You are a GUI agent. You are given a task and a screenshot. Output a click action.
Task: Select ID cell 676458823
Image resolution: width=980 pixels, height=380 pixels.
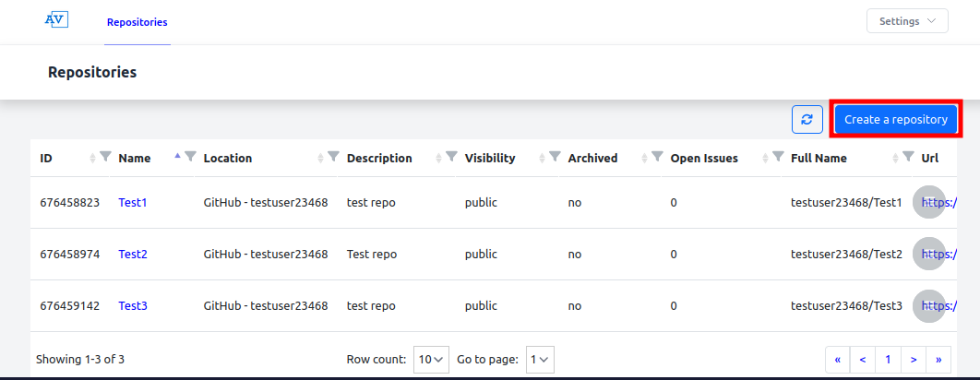(69, 203)
